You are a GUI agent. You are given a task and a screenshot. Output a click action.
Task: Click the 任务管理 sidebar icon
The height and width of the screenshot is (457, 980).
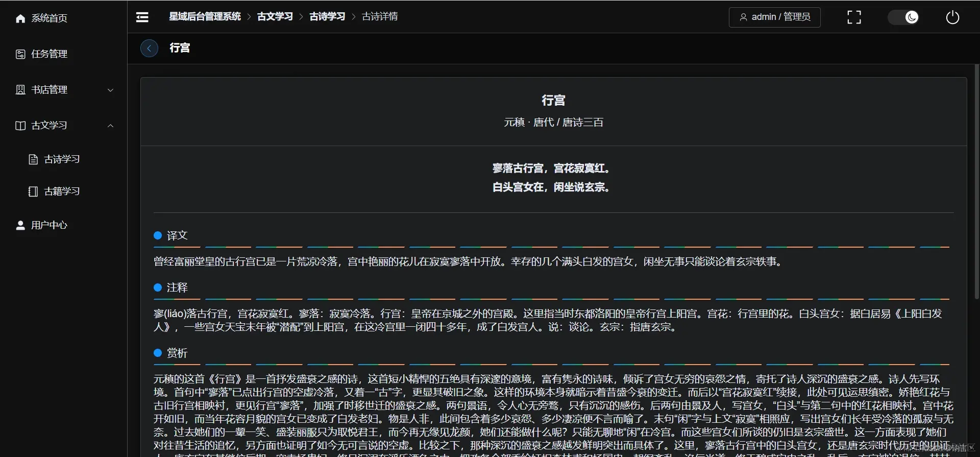pos(20,54)
